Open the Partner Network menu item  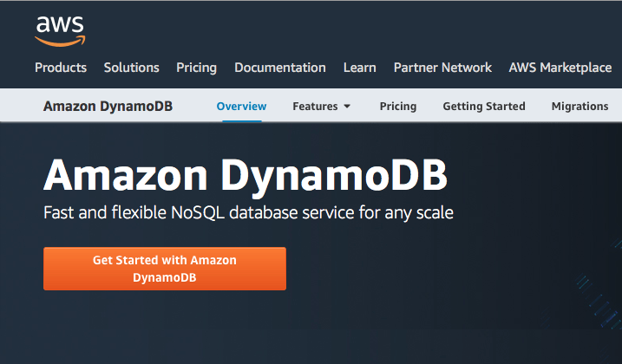point(442,68)
